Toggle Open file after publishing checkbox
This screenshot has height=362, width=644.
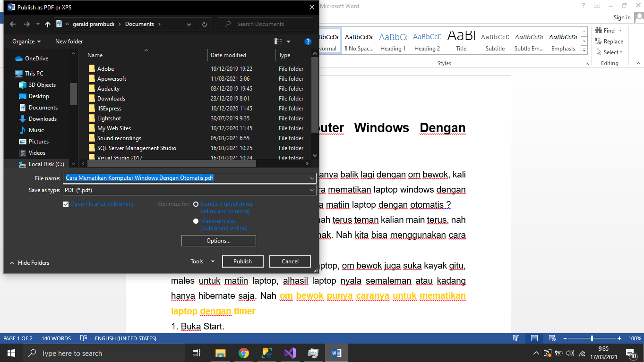(x=66, y=204)
